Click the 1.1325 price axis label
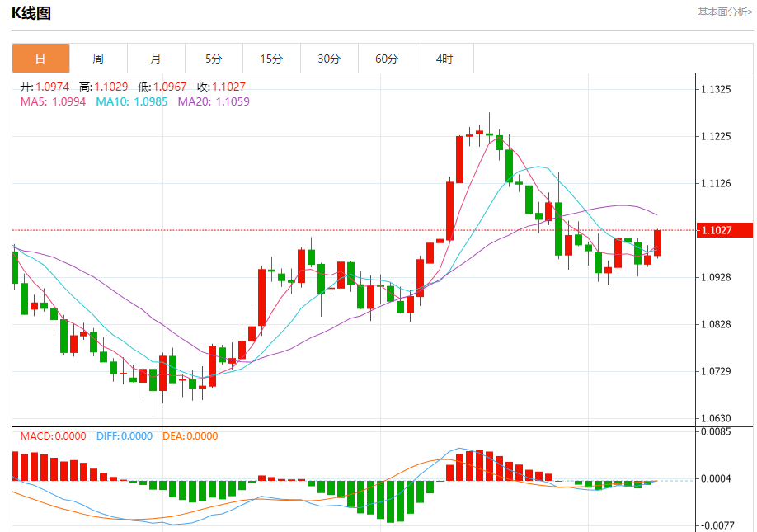 coord(716,89)
